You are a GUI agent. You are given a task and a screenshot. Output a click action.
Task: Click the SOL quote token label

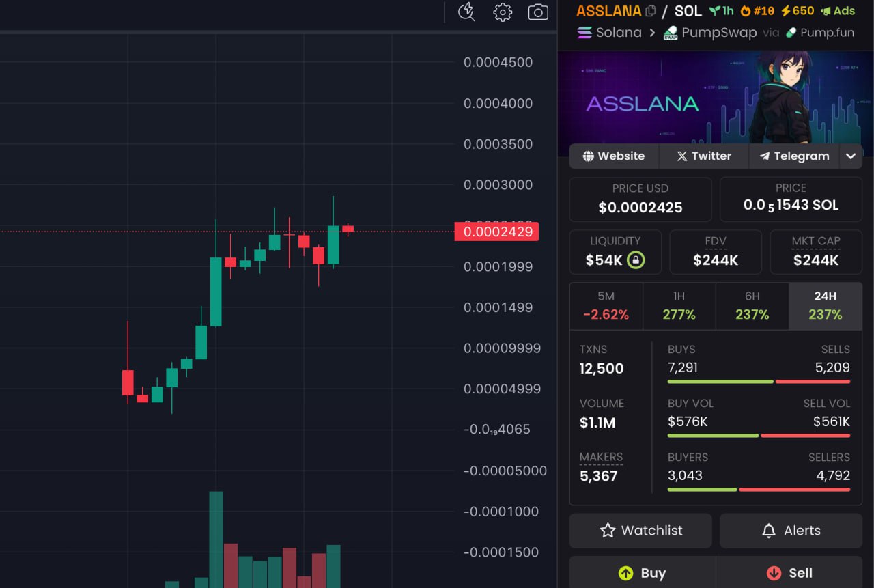click(x=688, y=11)
